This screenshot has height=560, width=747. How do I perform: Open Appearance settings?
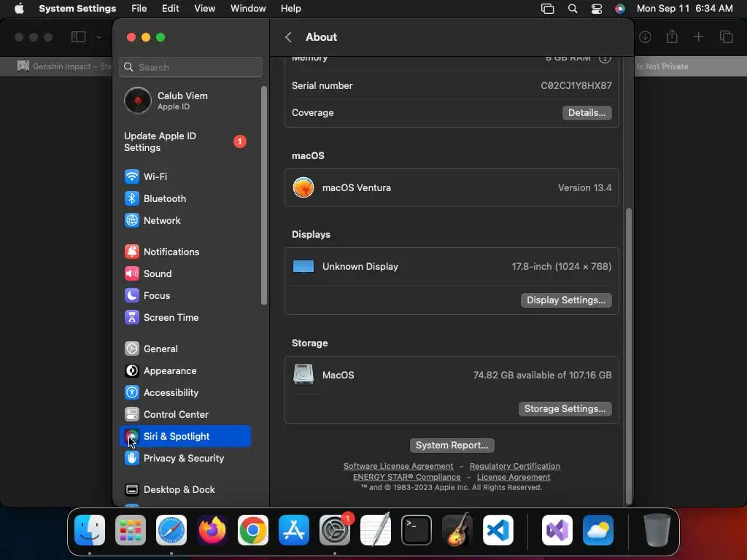185,371
